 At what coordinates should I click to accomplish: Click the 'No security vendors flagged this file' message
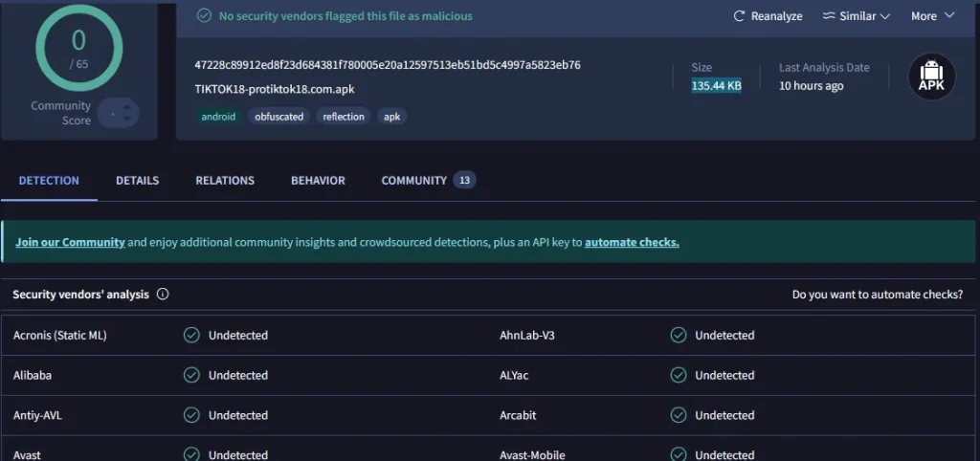click(x=345, y=16)
